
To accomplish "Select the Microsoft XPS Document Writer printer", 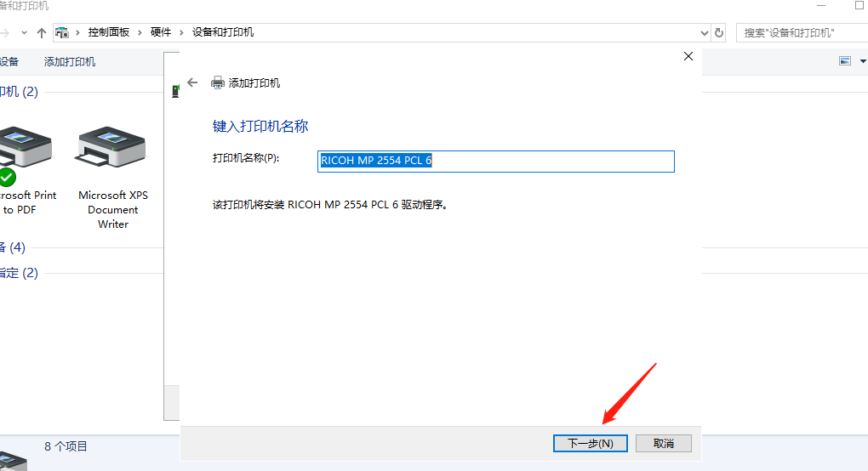I will (112, 177).
